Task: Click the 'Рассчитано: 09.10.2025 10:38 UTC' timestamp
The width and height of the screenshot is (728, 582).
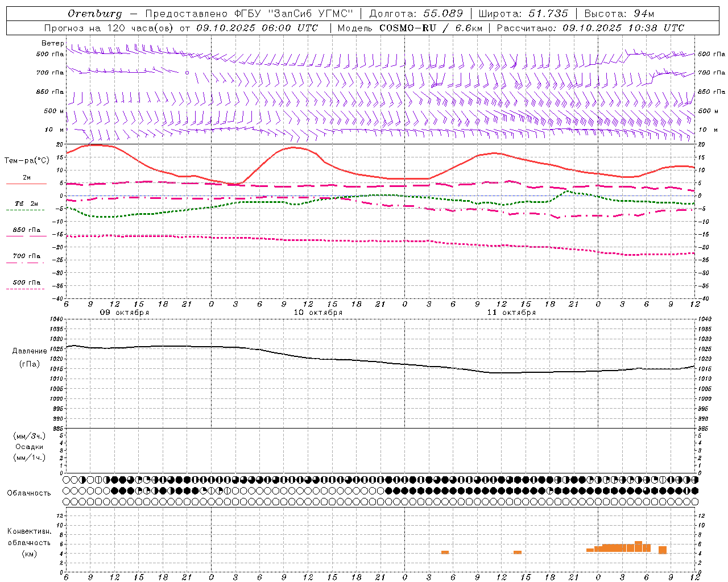Action: (590, 28)
